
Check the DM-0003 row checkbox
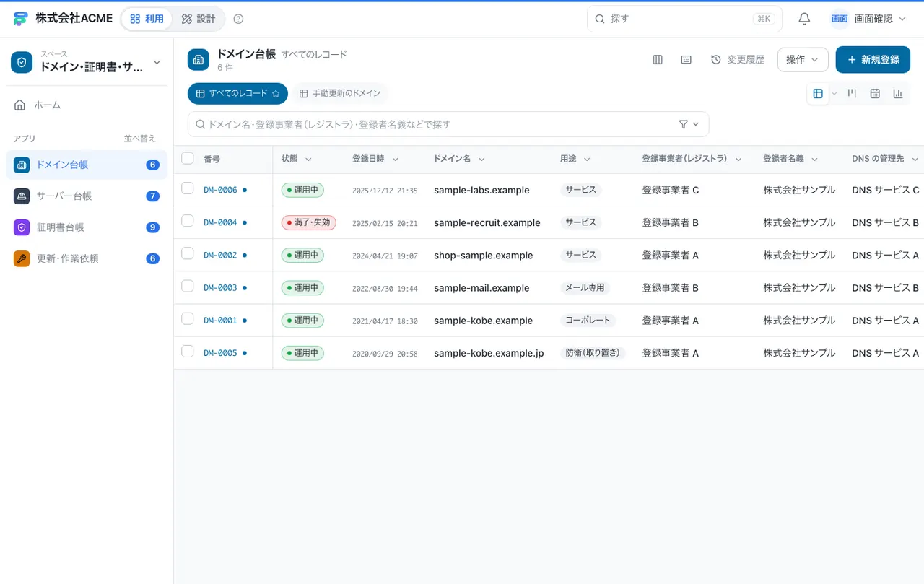point(188,286)
